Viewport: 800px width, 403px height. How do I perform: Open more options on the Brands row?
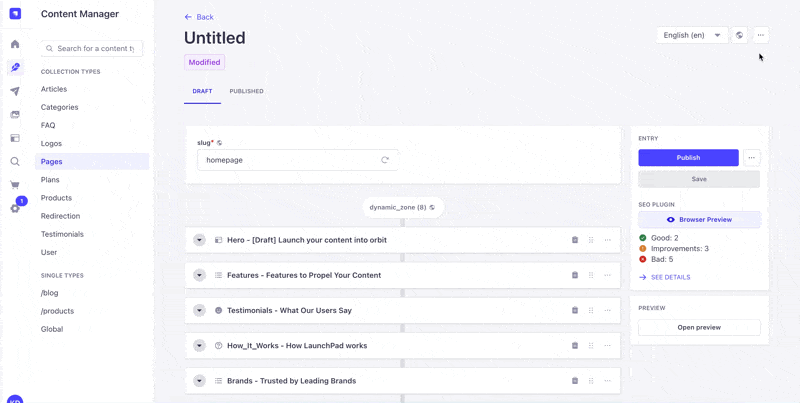click(607, 381)
